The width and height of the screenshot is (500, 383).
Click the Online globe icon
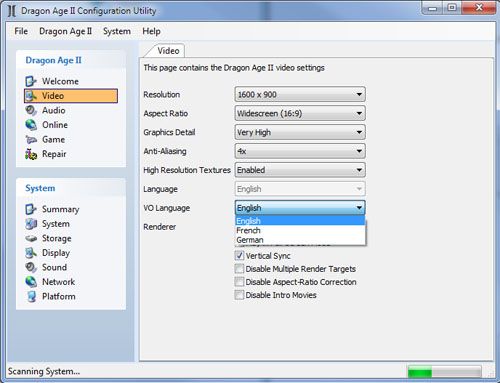coord(31,125)
